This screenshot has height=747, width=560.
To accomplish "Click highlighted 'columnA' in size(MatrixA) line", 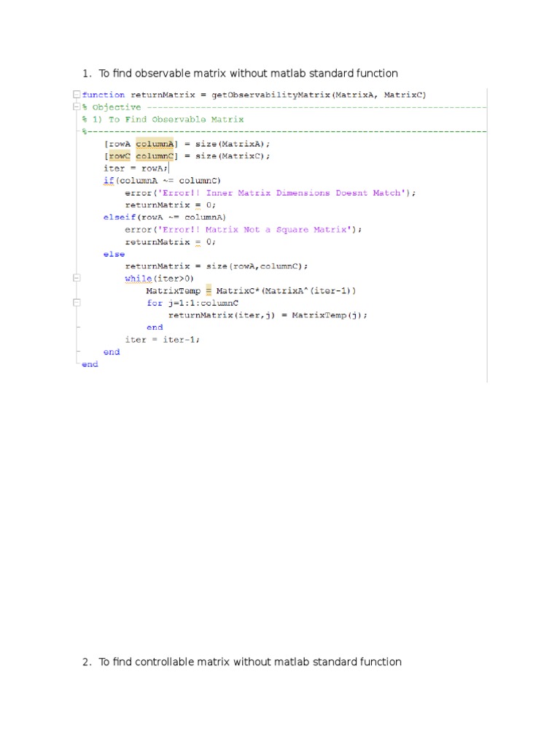I will [x=155, y=144].
